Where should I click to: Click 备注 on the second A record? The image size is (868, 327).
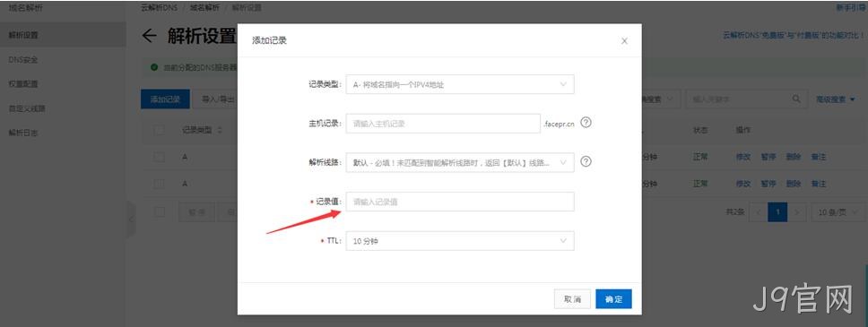click(818, 184)
